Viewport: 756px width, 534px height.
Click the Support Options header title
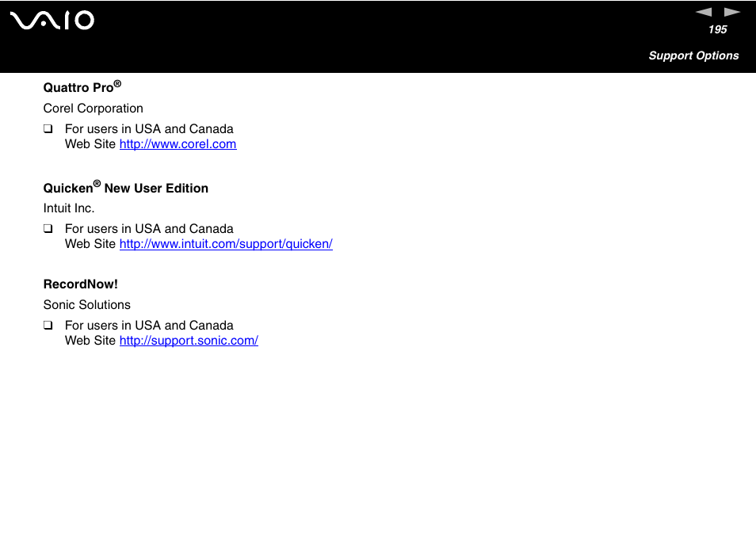pyautogui.click(x=693, y=56)
